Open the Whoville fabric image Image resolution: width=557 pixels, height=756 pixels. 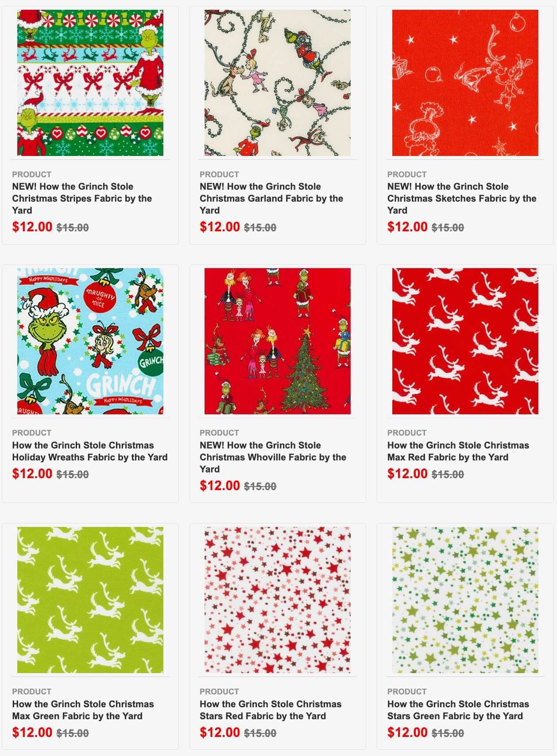[x=278, y=341]
